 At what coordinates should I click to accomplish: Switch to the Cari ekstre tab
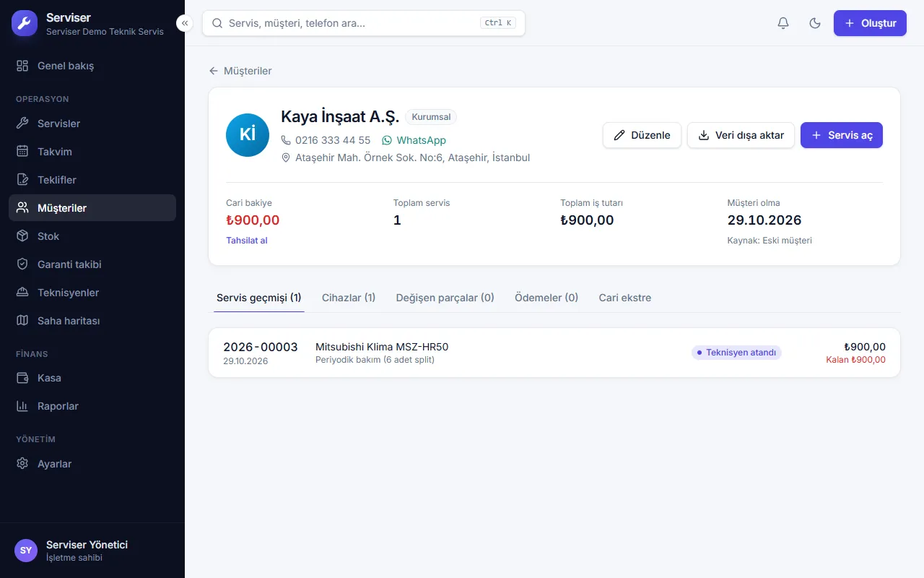click(625, 298)
